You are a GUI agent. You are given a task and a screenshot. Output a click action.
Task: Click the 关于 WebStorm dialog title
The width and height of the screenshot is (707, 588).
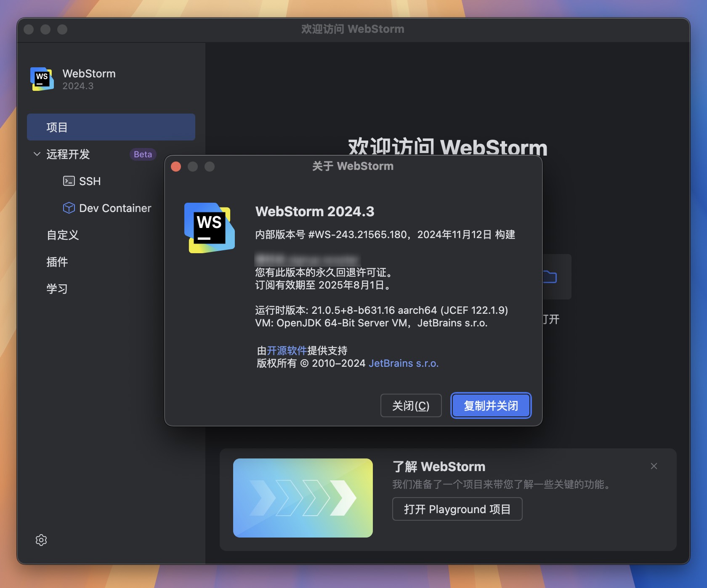[x=353, y=166]
